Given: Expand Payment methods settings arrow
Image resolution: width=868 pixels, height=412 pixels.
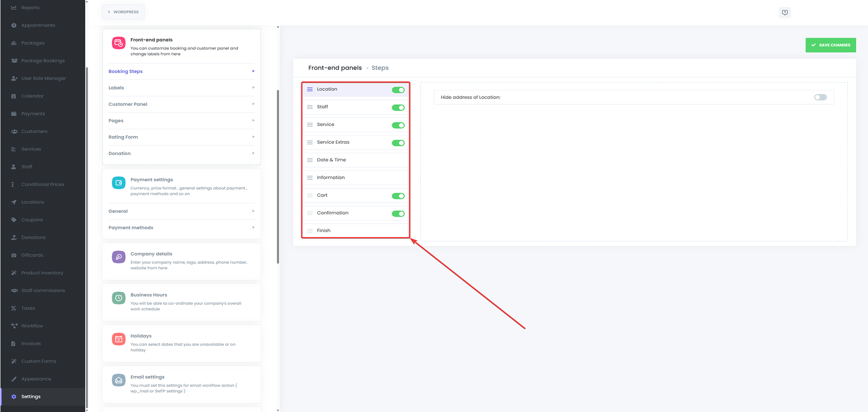Looking at the screenshot, I should tap(253, 228).
